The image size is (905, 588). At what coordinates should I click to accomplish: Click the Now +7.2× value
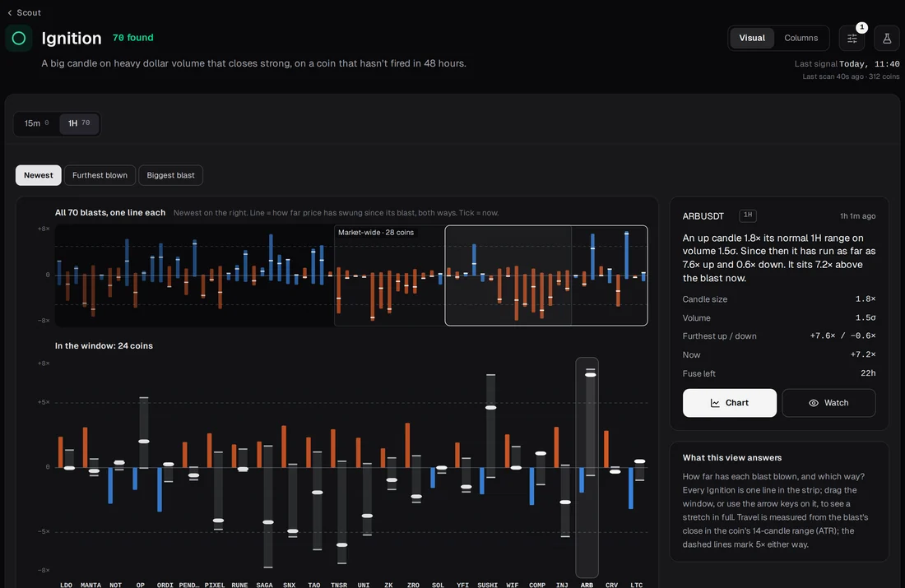(x=863, y=355)
